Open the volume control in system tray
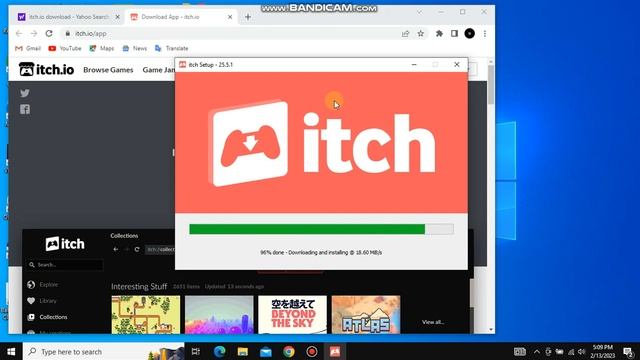 tap(582, 351)
